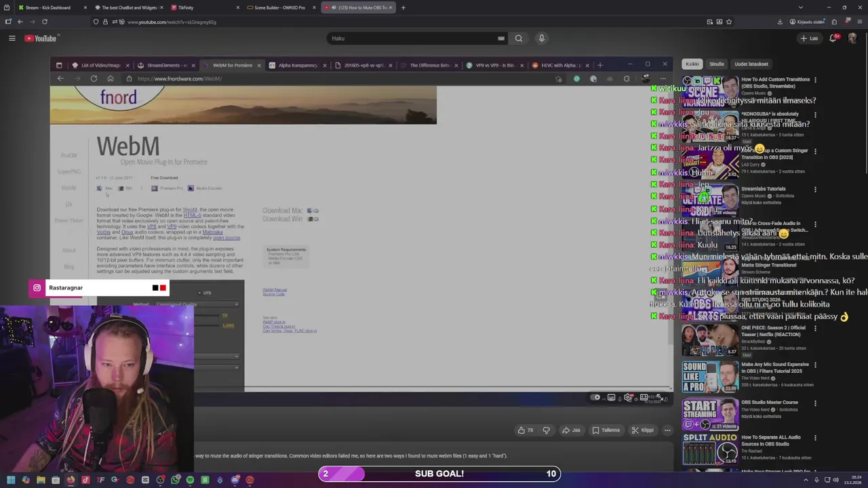Open player settings gear
Image resolution: width=868 pixels, height=488 pixels.
pyautogui.click(x=628, y=397)
